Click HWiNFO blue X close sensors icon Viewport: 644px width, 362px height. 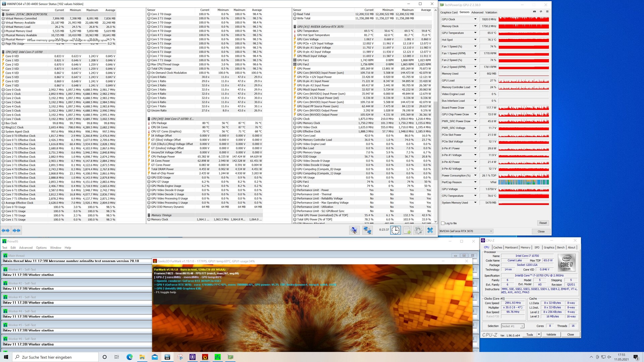430,230
